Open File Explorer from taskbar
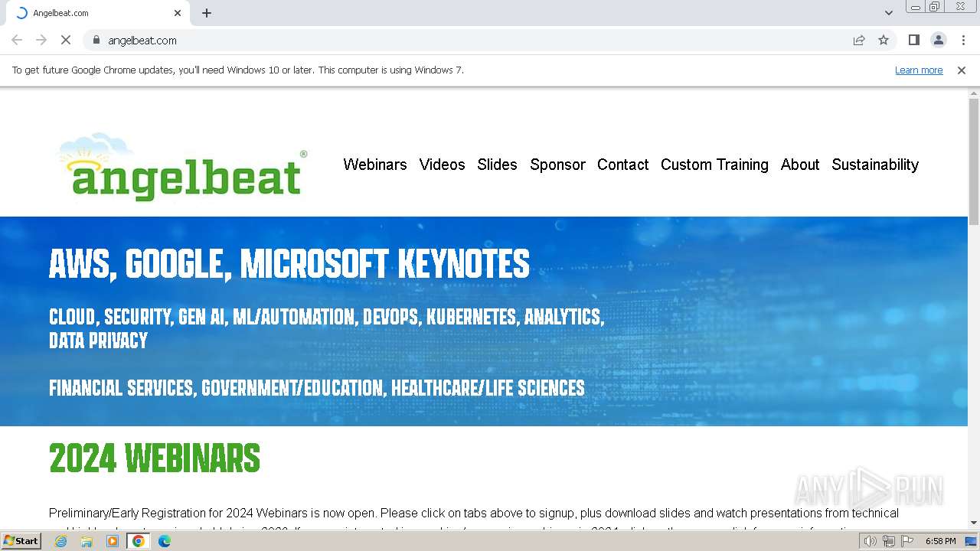980x551 pixels. [87, 541]
